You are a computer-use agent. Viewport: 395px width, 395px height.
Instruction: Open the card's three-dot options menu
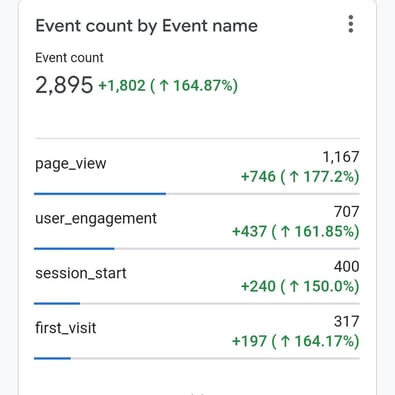coord(350,24)
